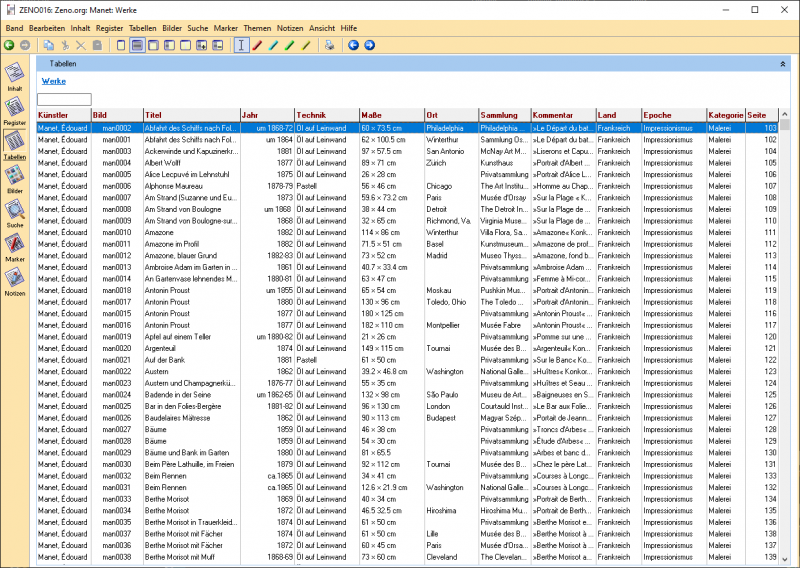Select the Bar in den Folies-Bergère row
Viewport: 800px width, 568px height.
point(190,406)
